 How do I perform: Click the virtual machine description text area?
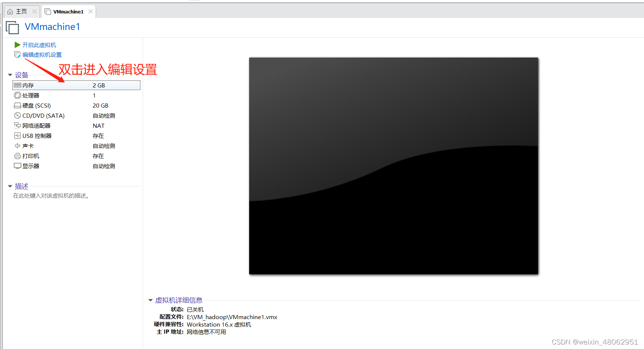(51, 195)
